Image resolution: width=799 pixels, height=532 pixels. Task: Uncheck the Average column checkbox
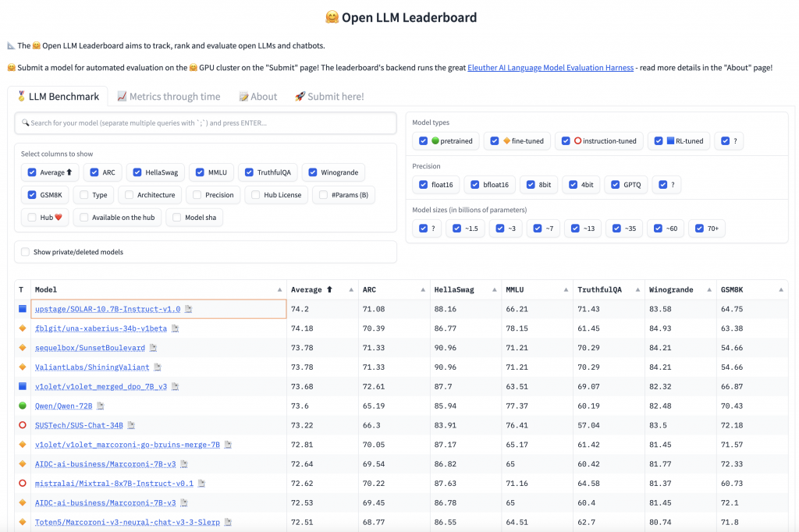pyautogui.click(x=32, y=172)
